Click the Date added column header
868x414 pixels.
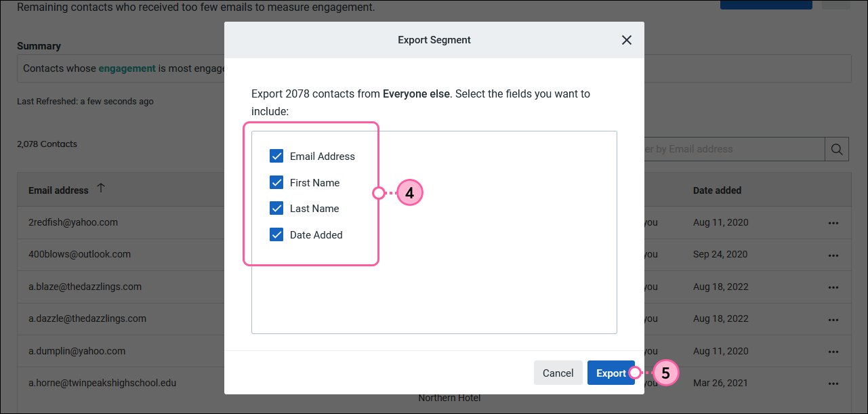click(x=717, y=190)
